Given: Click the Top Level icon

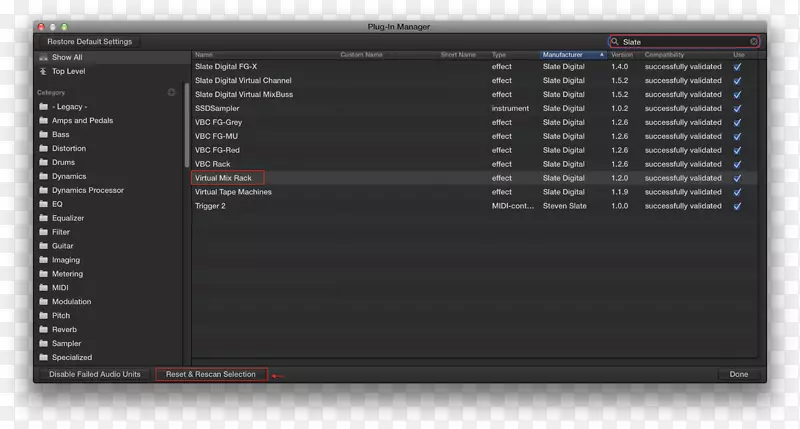Looking at the screenshot, I should (x=43, y=71).
